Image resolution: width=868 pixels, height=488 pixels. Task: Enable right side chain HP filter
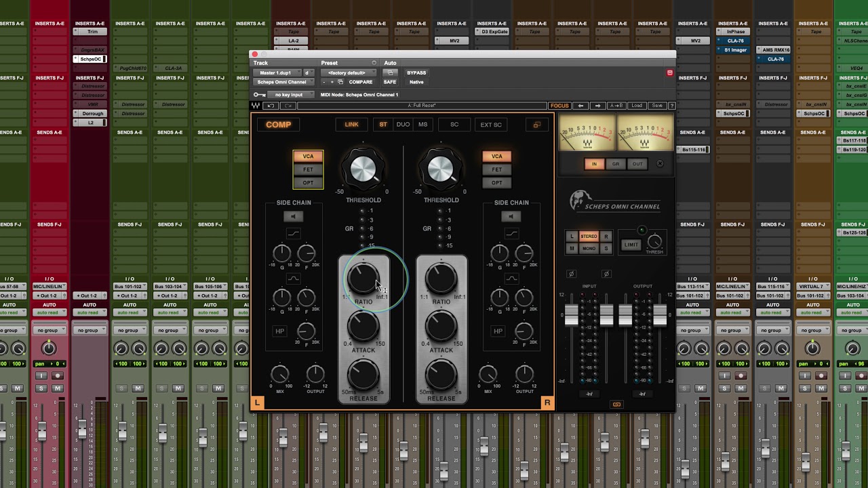point(498,331)
